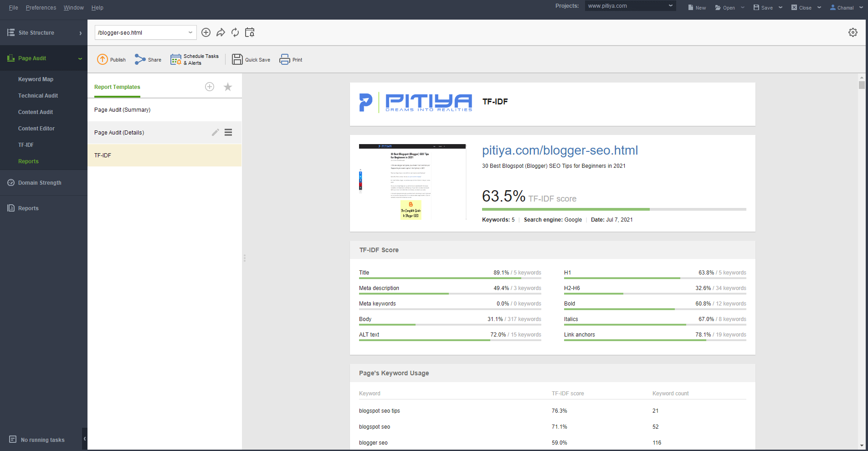This screenshot has height=451, width=868.
Task: Click the 'TF-IDF score' column header
Action: click(x=568, y=394)
